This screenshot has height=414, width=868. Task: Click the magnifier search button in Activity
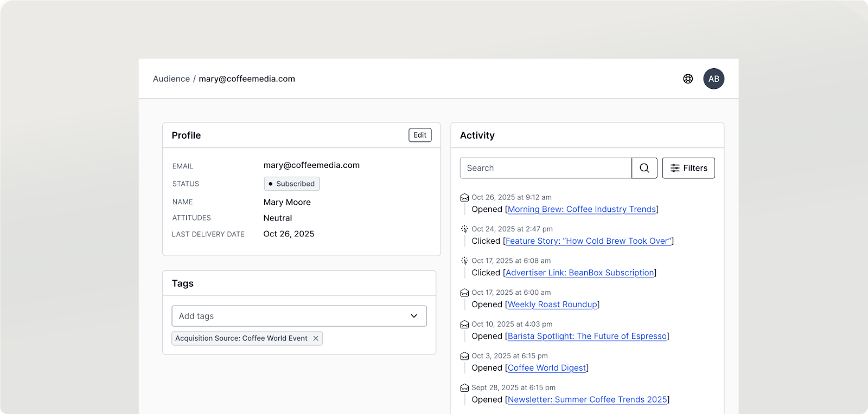tap(644, 168)
